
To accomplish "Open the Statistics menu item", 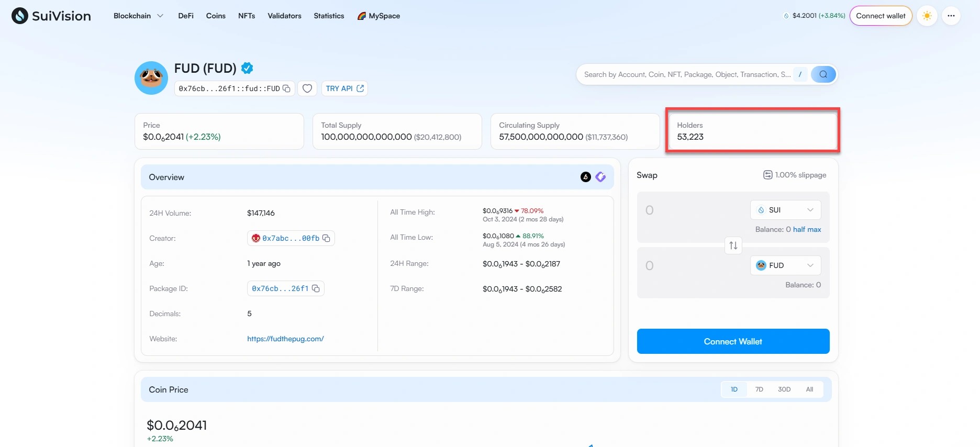I will click(x=329, y=16).
